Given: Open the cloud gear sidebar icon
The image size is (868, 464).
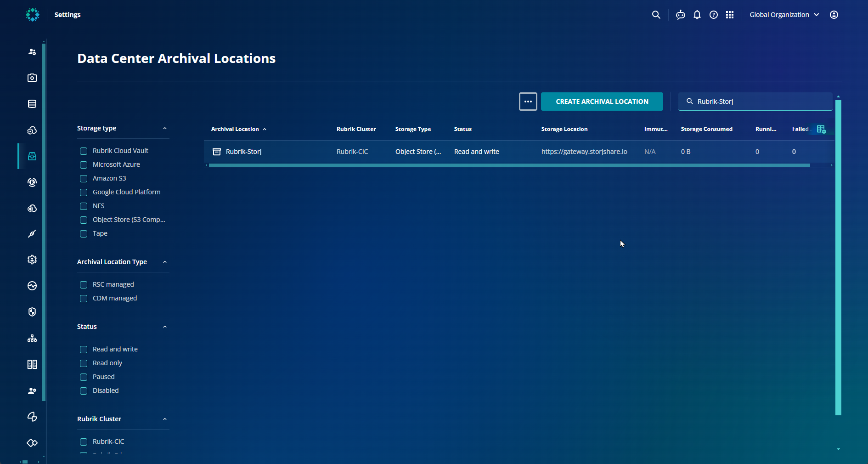Looking at the screenshot, I should tap(32, 130).
